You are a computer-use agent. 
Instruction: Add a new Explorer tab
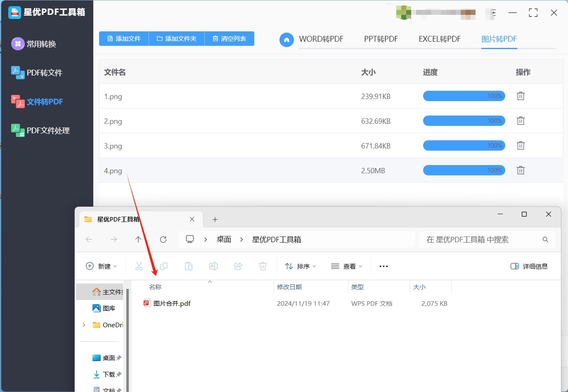tap(215, 220)
